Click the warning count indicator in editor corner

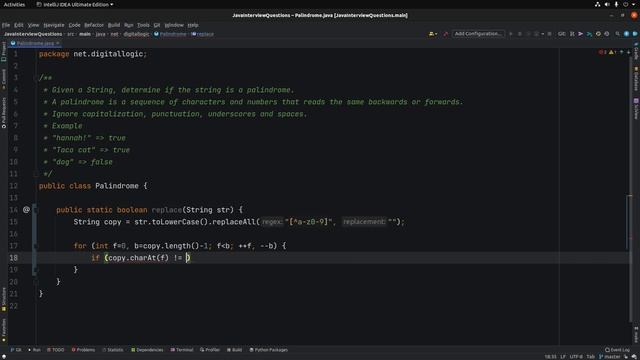coord(612,52)
